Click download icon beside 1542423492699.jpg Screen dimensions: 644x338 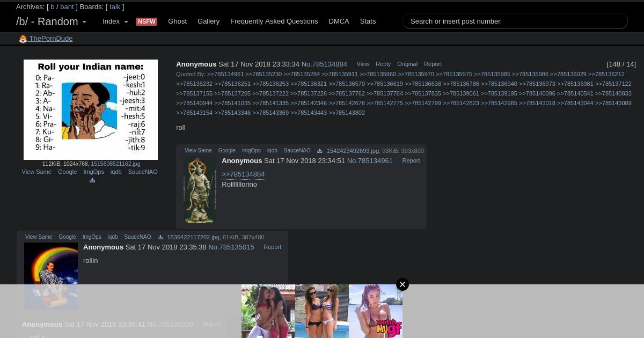click(x=320, y=151)
